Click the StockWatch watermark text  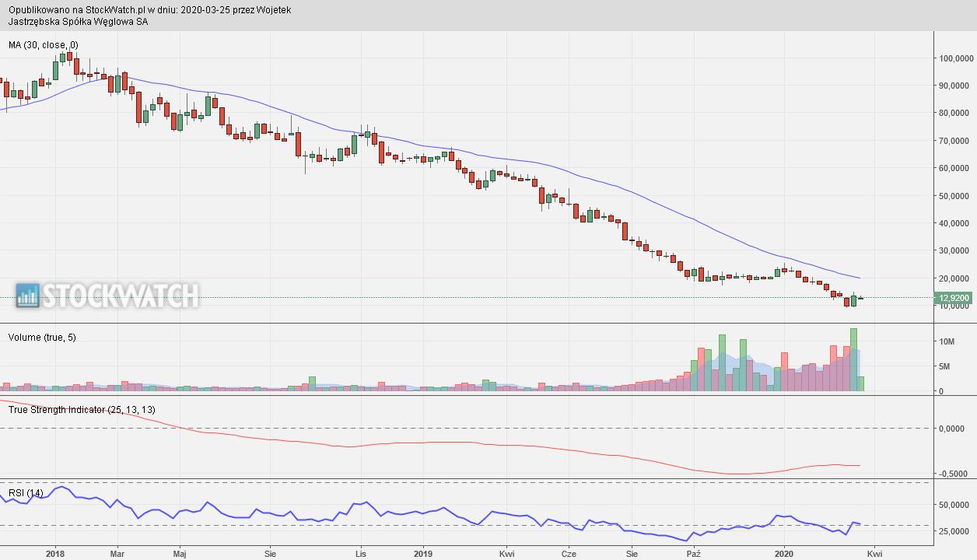[120, 296]
